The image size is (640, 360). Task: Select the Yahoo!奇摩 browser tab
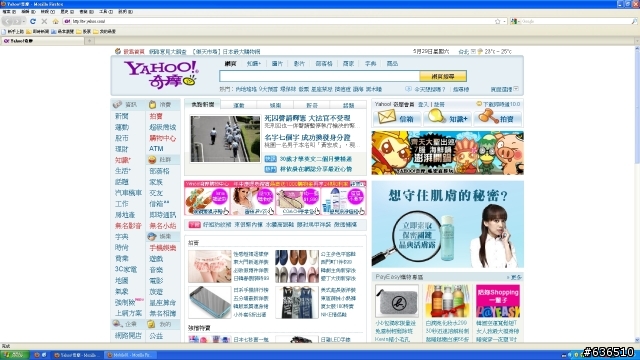pyautogui.click(x=42, y=41)
